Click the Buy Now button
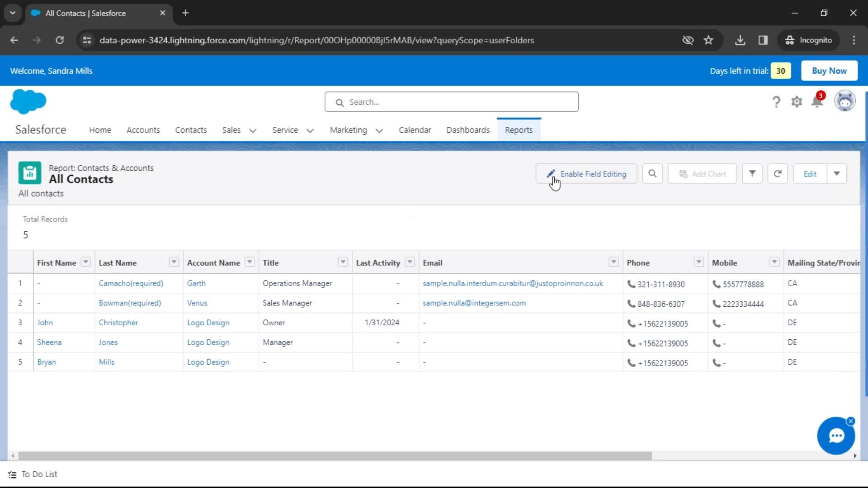The image size is (868, 488). 829,71
